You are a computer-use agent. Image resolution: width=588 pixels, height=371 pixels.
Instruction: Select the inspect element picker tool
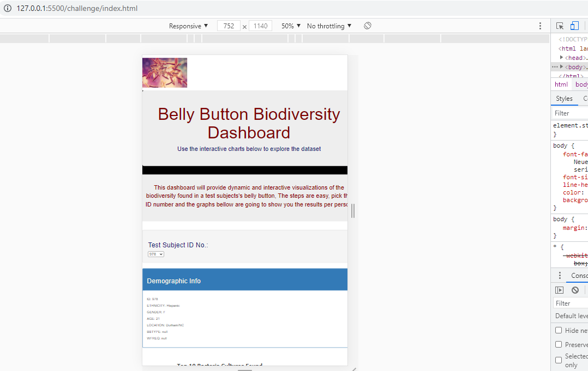(x=559, y=26)
